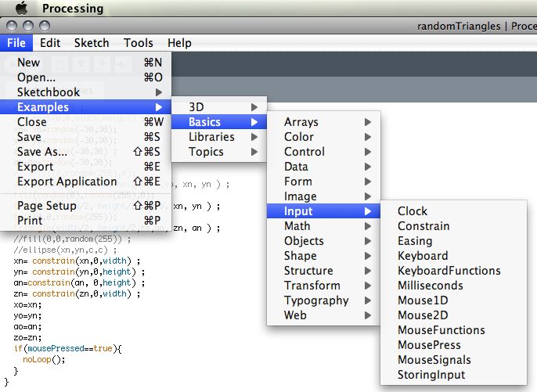Open the Processing application menu
Viewport: 537px width, 392px height.
[x=73, y=9]
